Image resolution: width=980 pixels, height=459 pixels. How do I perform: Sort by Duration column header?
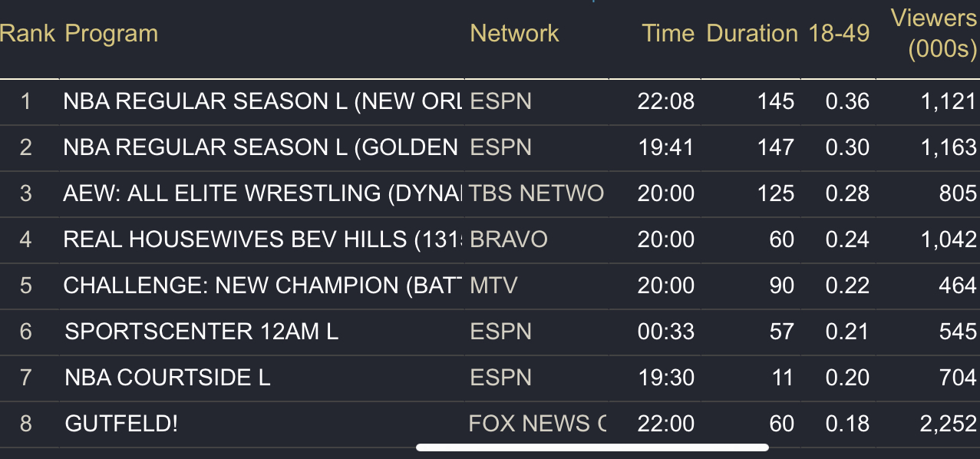[x=752, y=34]
